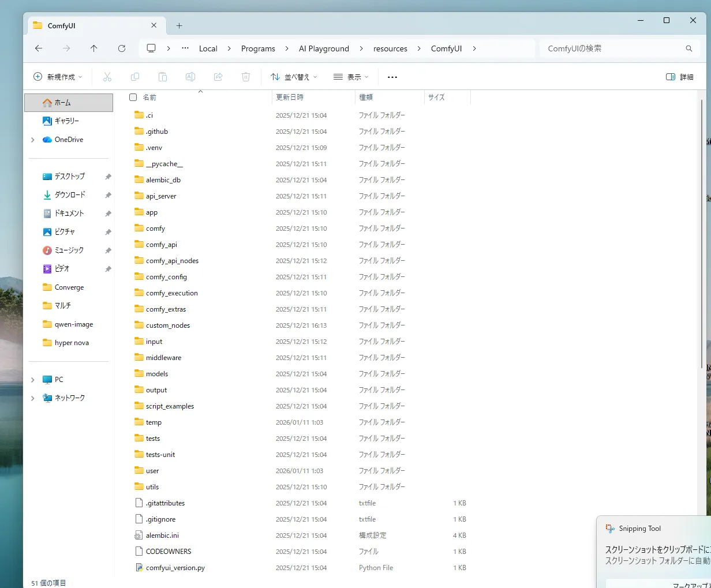Viewport: 711px width, 588px height.
Task: Click AI Playground in breadcrumb path
Action: [324, 48]
